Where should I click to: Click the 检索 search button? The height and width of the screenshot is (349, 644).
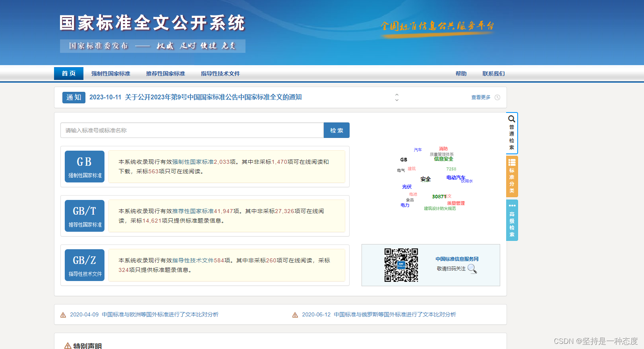tap(337, 130)
